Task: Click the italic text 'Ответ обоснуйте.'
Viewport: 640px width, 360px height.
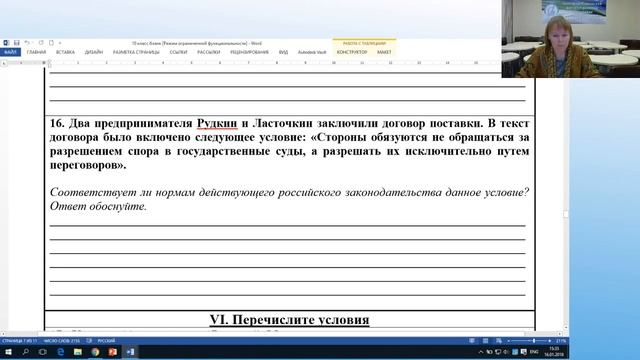Action: tap(98, 206)
